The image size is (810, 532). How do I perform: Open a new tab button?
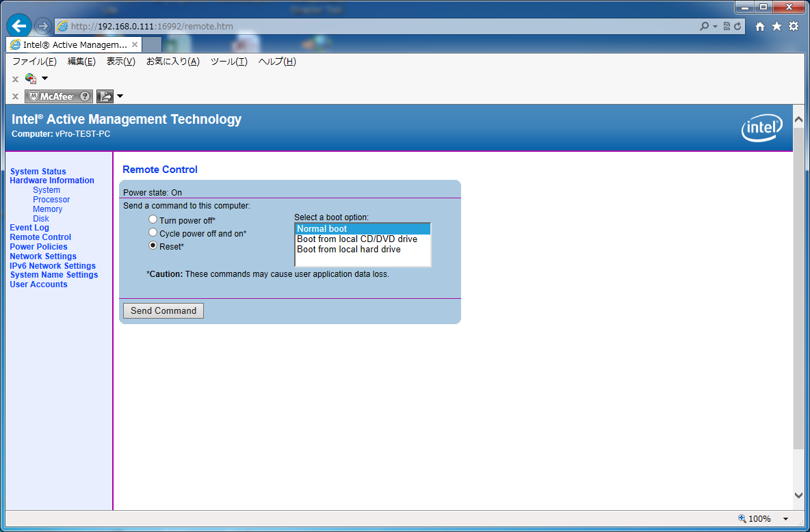click(151, 45)
